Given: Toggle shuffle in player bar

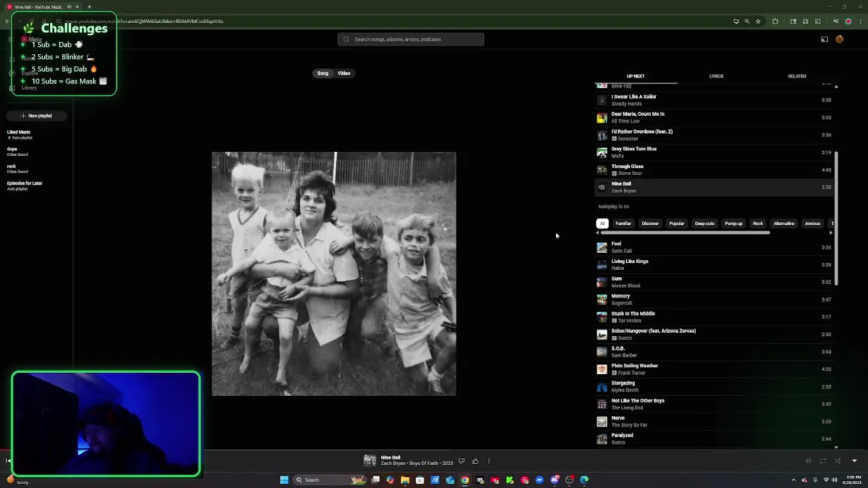Looking at the screenshot, I should click(837, 461).
